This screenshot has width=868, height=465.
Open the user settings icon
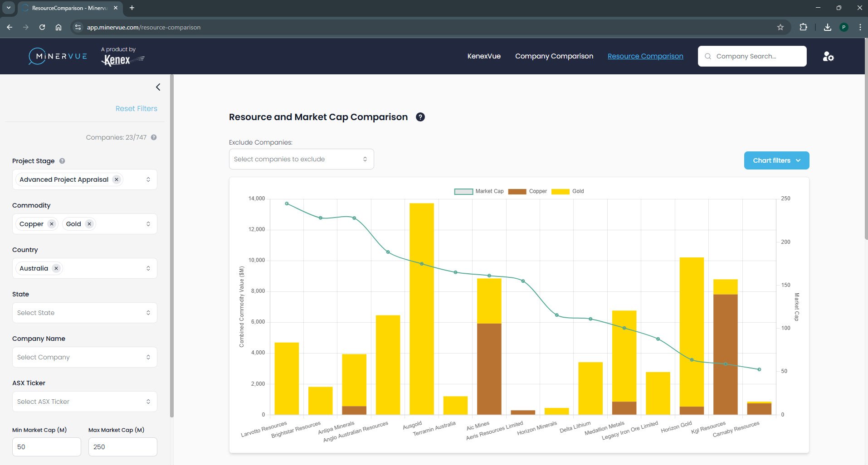click(x=828, y=56)
